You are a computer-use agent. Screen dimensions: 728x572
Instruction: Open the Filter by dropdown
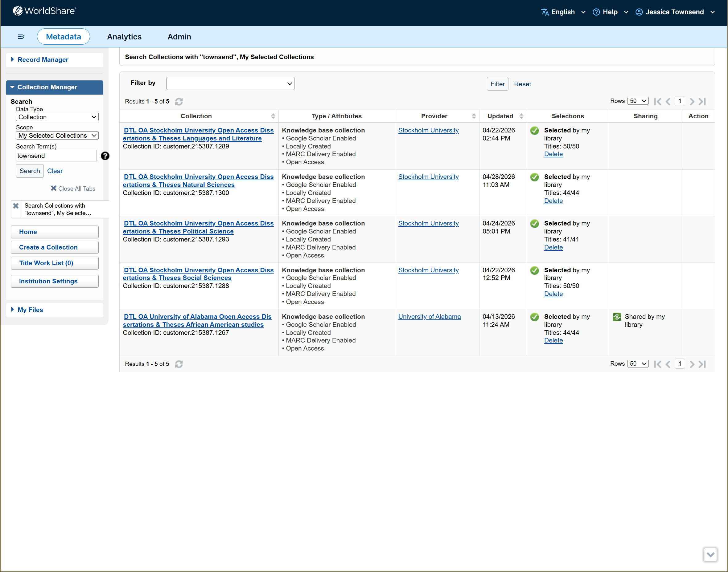(x=230, y=84)
